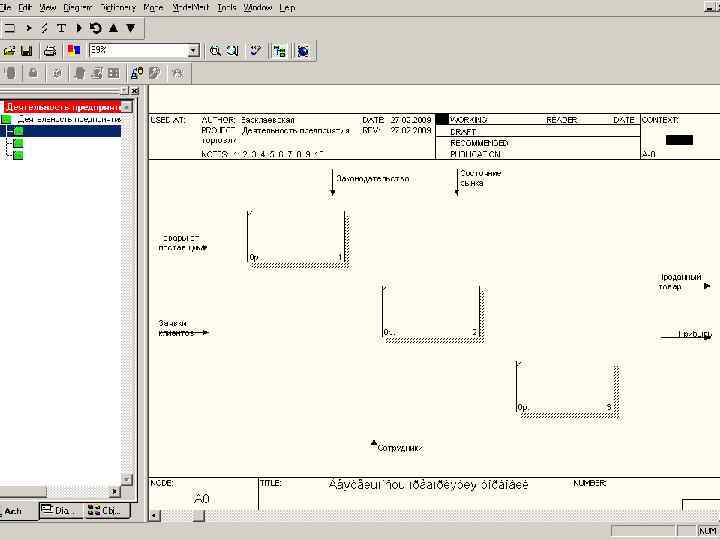Click the diagram title text in footer
This screenshot has width=720, height=540.
point(428,485)
